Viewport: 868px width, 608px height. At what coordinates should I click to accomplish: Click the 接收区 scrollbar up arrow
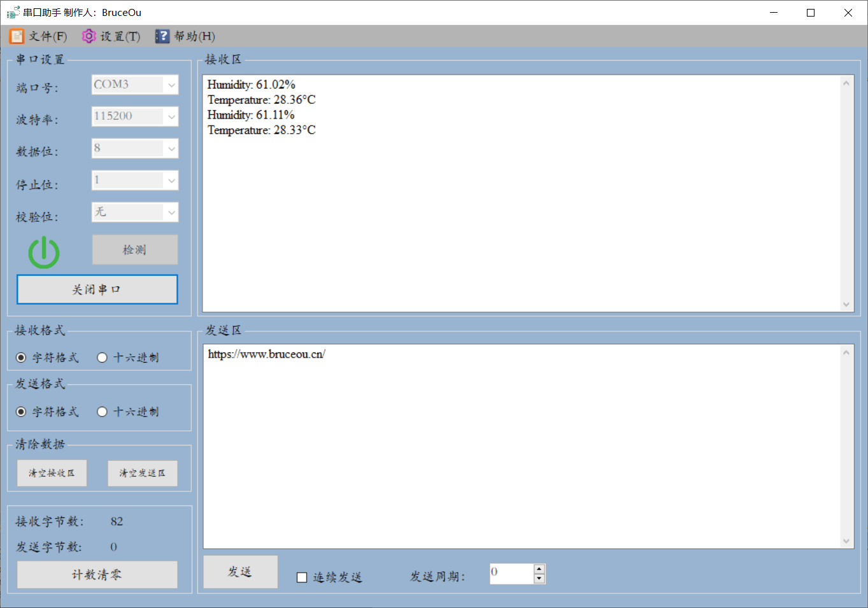(x=846, y=83)
